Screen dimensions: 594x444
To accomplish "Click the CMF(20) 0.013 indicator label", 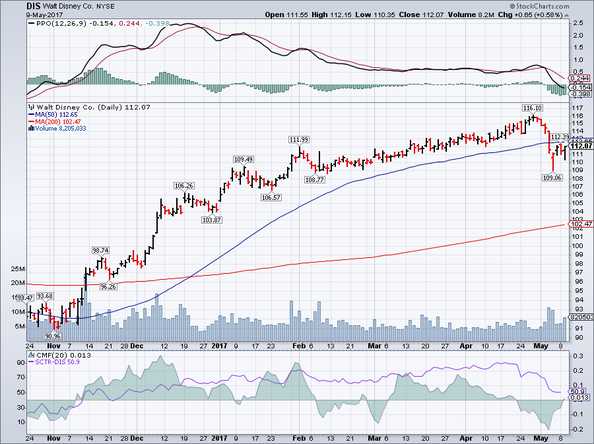I will [x=63, y=355].
